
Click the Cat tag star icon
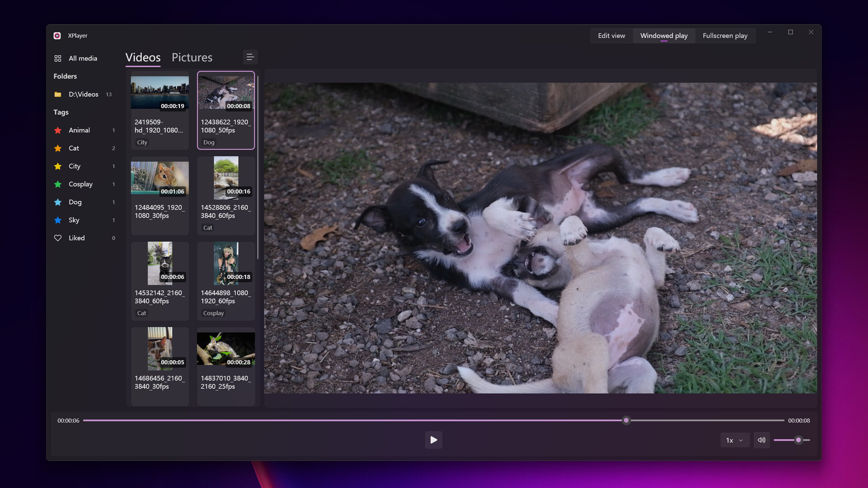click(x=58, y=148)
